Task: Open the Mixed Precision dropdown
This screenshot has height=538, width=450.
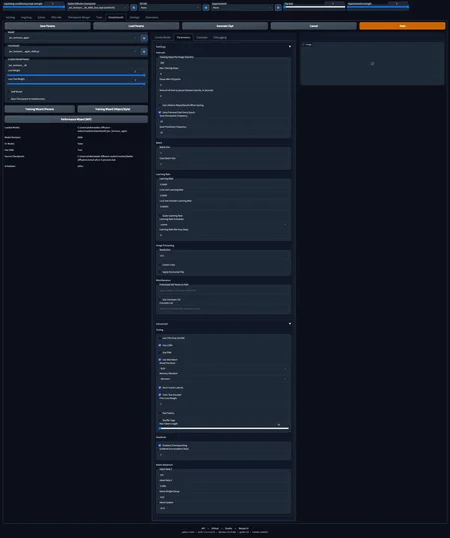Action: click(223, 369)
